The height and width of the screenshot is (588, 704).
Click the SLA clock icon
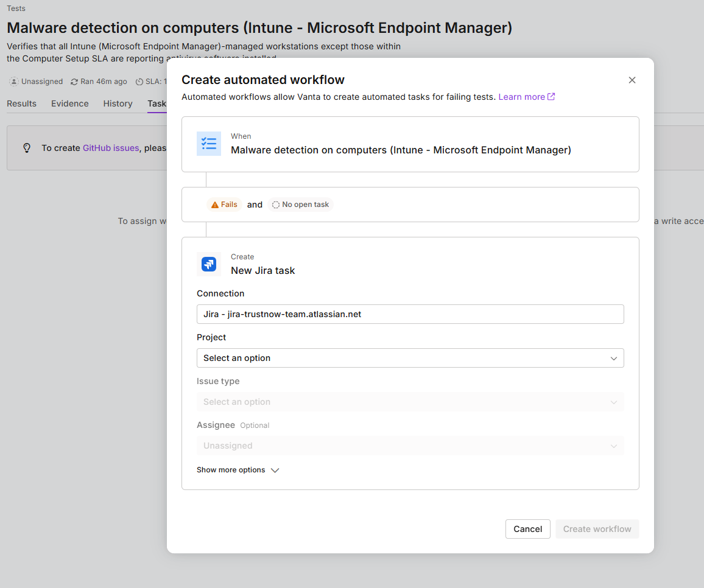pyautogui.click(x=139, y=82)
